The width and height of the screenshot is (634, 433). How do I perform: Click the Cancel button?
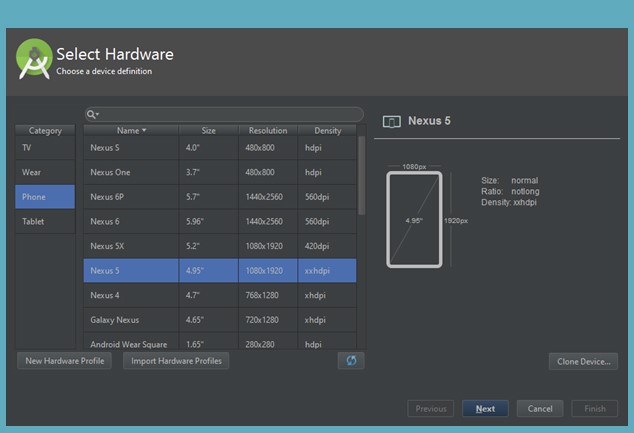[x=540, y=409]
